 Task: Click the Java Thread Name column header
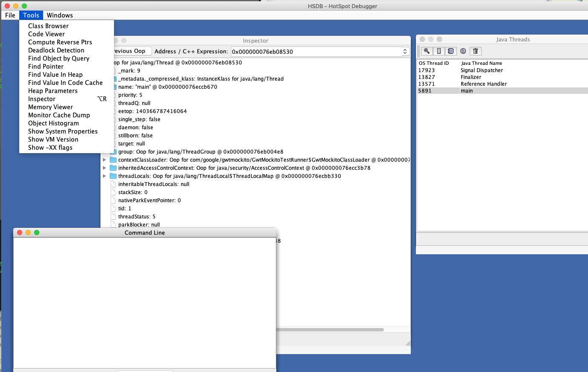click(481, 63)
